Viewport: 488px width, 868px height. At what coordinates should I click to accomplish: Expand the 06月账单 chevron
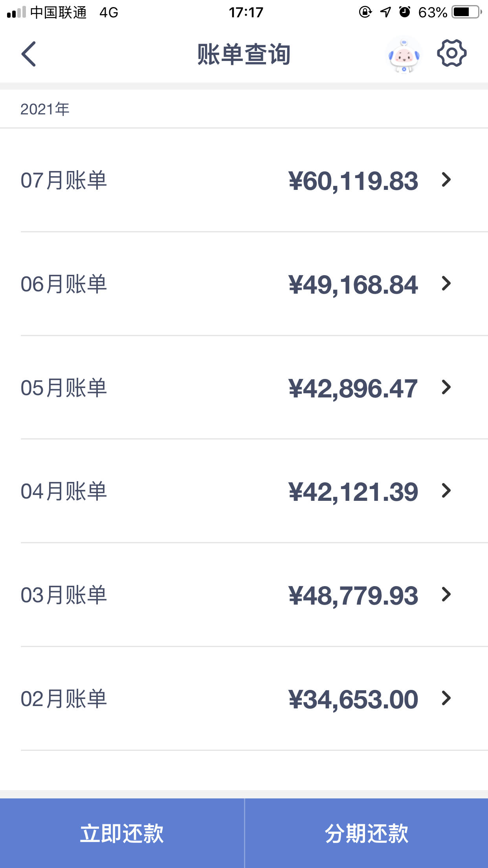(x=446, y=283)
